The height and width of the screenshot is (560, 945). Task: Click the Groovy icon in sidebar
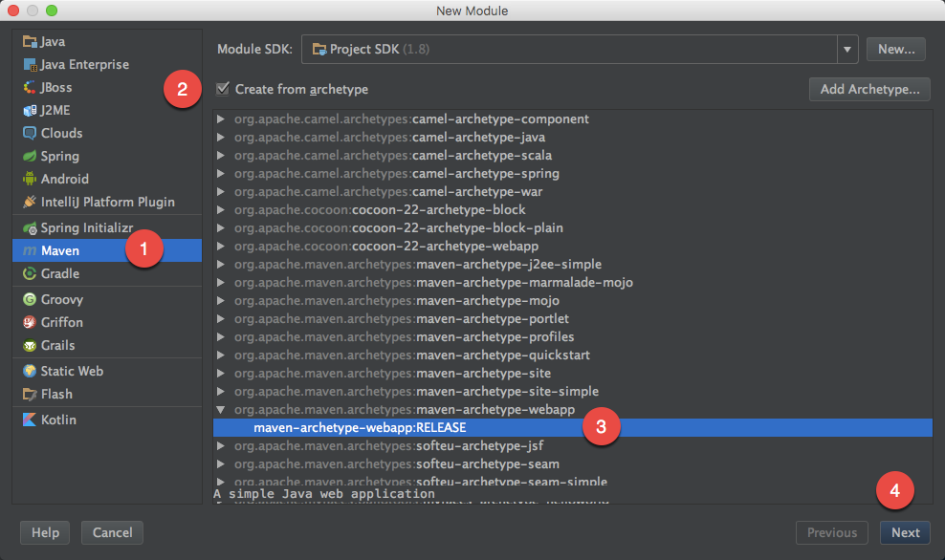coord(30,299)
